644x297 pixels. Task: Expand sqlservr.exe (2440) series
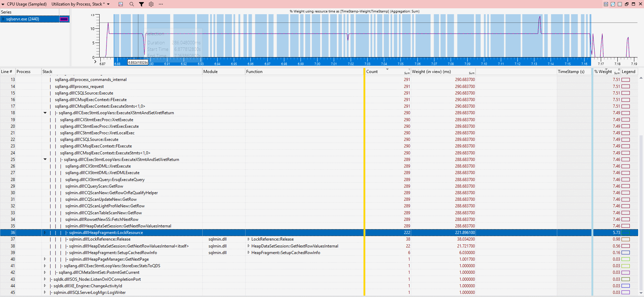tap(3, 19)
